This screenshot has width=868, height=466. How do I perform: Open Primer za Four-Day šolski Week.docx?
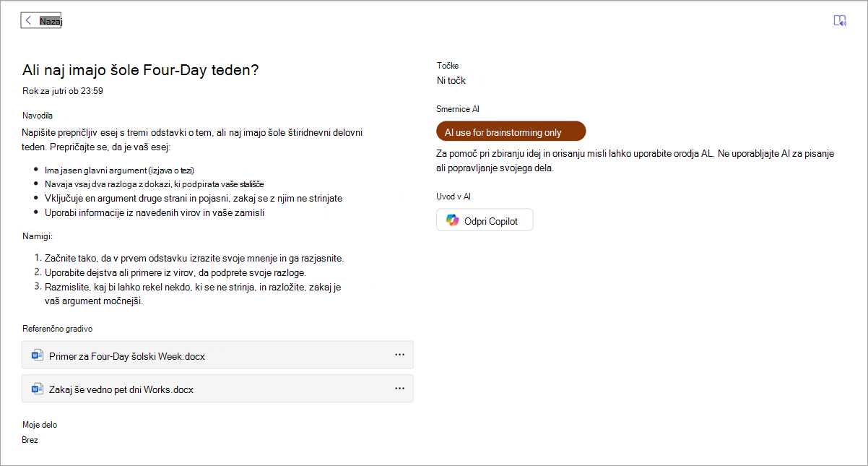point(217,355)
